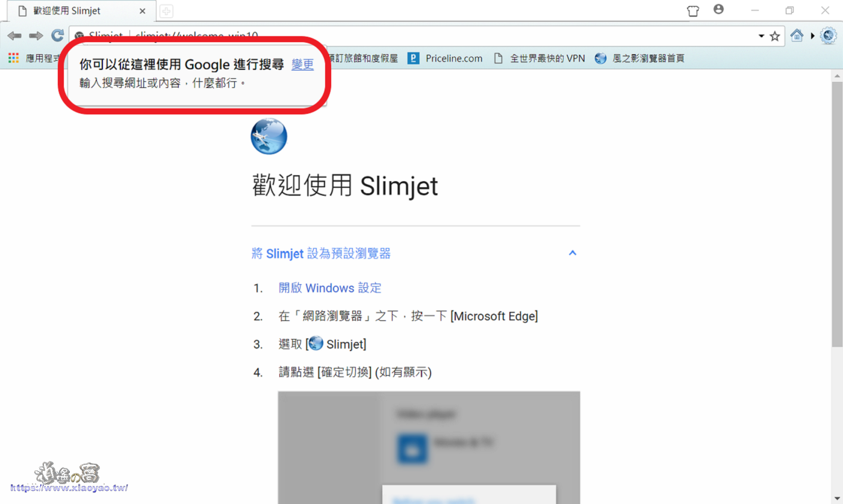Open the address bar history dropdown arrow
Image resolution: width=843 pixels, height=504 pixels.
point(761,36)
